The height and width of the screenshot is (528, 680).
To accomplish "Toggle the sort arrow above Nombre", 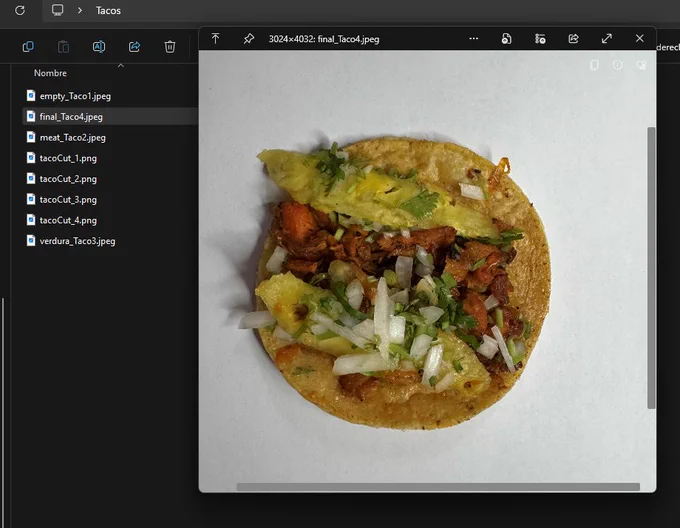I will [121, 65].
